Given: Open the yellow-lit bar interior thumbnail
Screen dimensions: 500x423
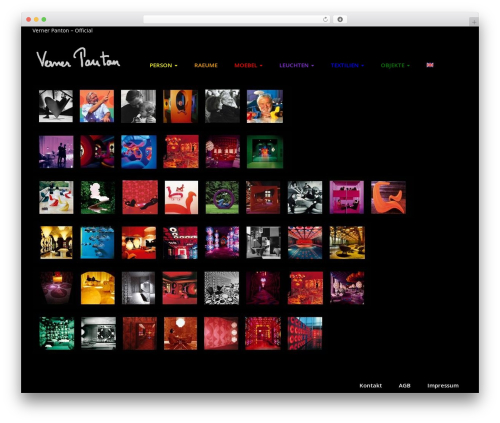Looking at the screenshot, I should click(x=56, y=243).
